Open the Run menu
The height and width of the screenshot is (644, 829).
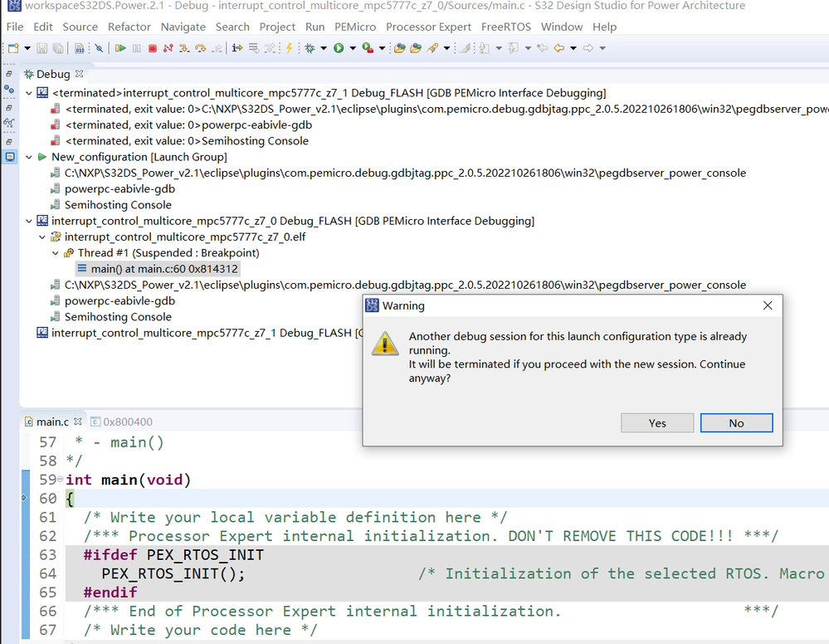315,27
